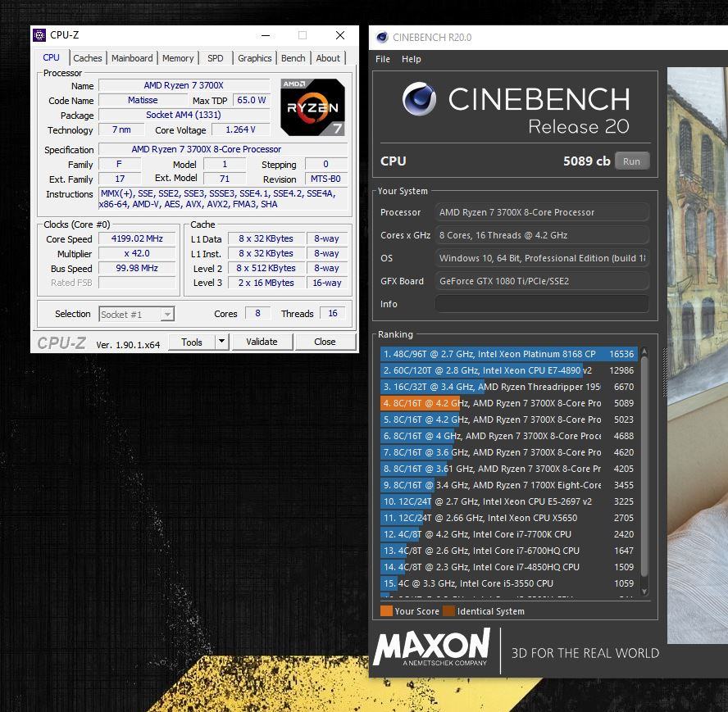Click the CPU-Z app icon in title bar

[39, 35]
